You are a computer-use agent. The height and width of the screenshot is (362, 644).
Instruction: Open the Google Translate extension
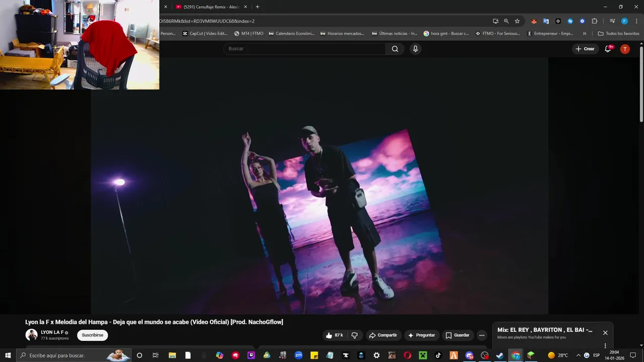tap(546, 21)
